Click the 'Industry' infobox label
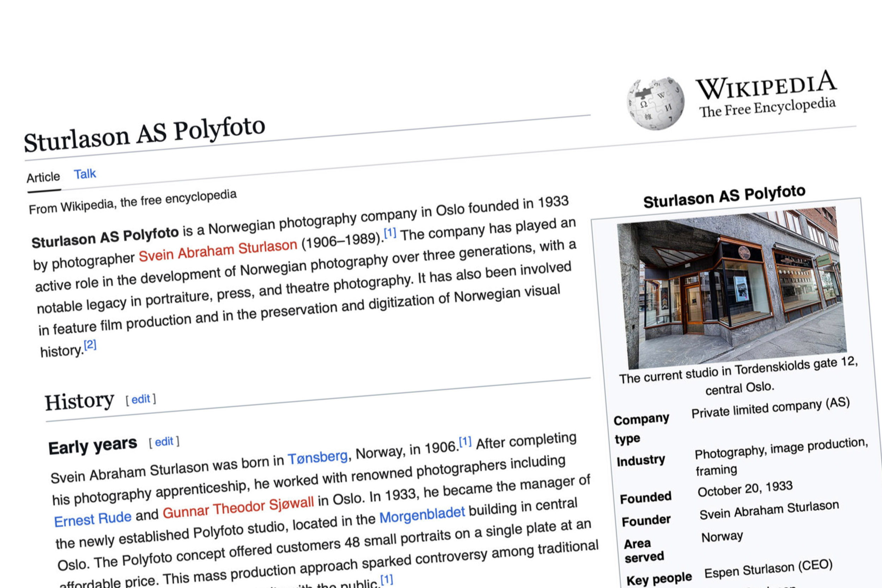 pos(641,460)
